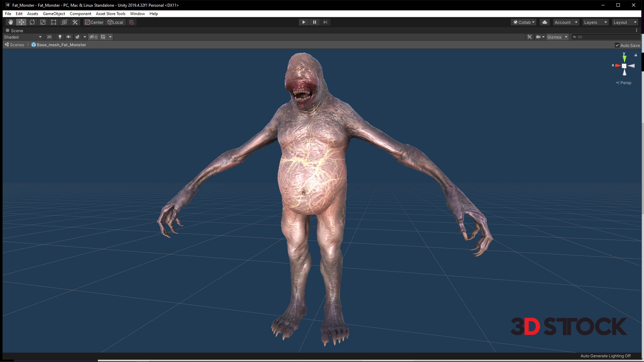Toggle scene lighting bulb icon

click(60, 37)
